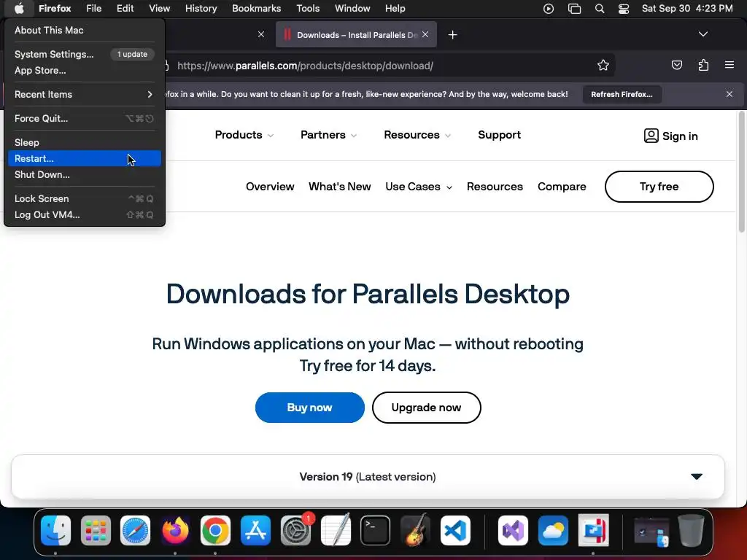Screen dimensions: 747x560
Task: Click the page vertical scrollbar
Action: click(742, 171)
